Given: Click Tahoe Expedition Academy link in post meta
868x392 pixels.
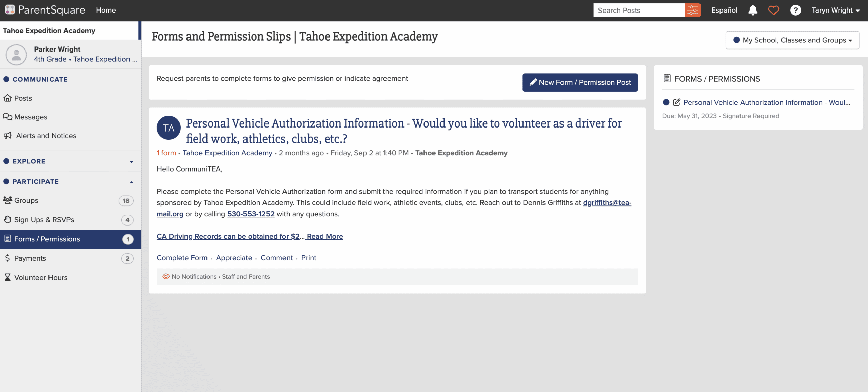Looking at the screenshot, I should (x=227, y=153).
